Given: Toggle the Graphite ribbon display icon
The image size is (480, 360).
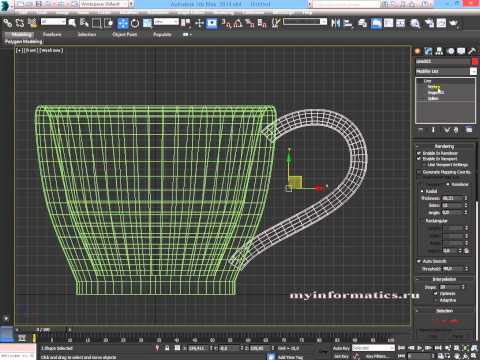Looking at the screenshot, I should click(x=376, y=23).
